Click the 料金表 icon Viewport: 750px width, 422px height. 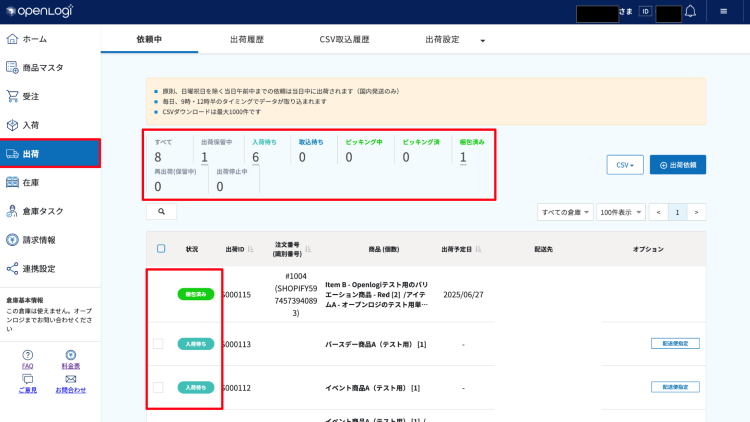71,355
